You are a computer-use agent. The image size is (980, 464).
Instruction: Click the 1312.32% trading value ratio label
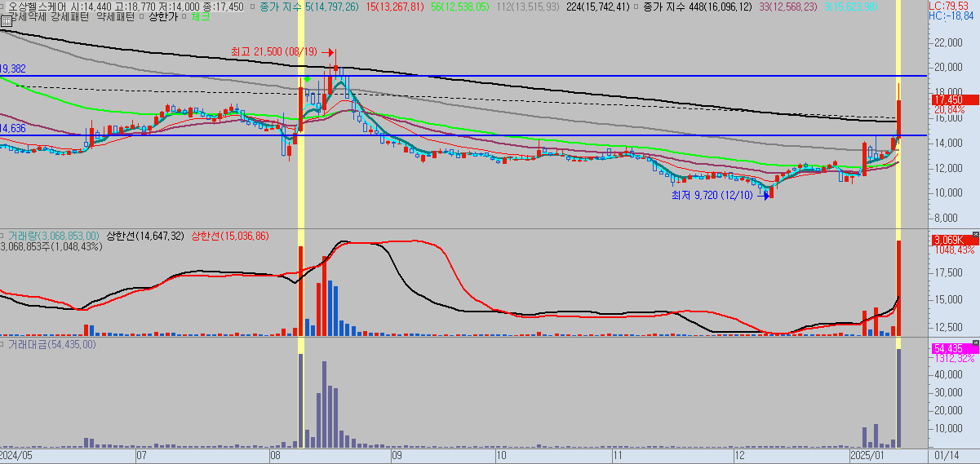954,358
